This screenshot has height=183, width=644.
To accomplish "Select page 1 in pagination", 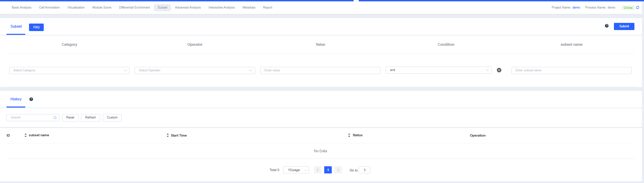I will [328, 170].
